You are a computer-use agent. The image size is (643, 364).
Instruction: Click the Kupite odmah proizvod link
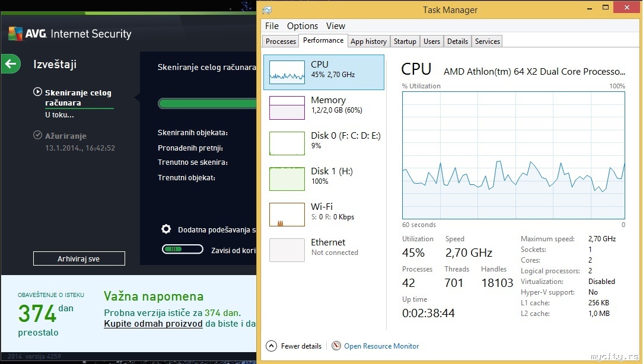[x=153, y=324]
